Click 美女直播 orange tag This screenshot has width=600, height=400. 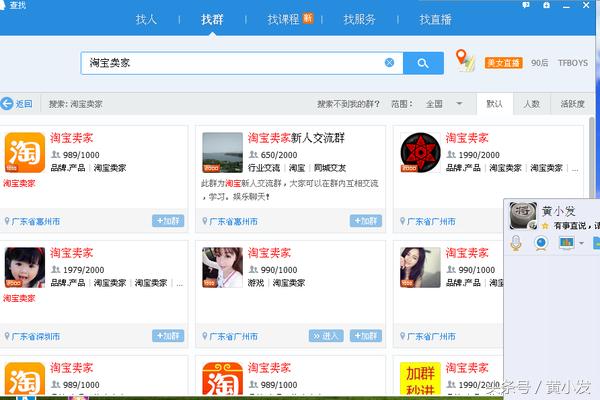(504, 63)
